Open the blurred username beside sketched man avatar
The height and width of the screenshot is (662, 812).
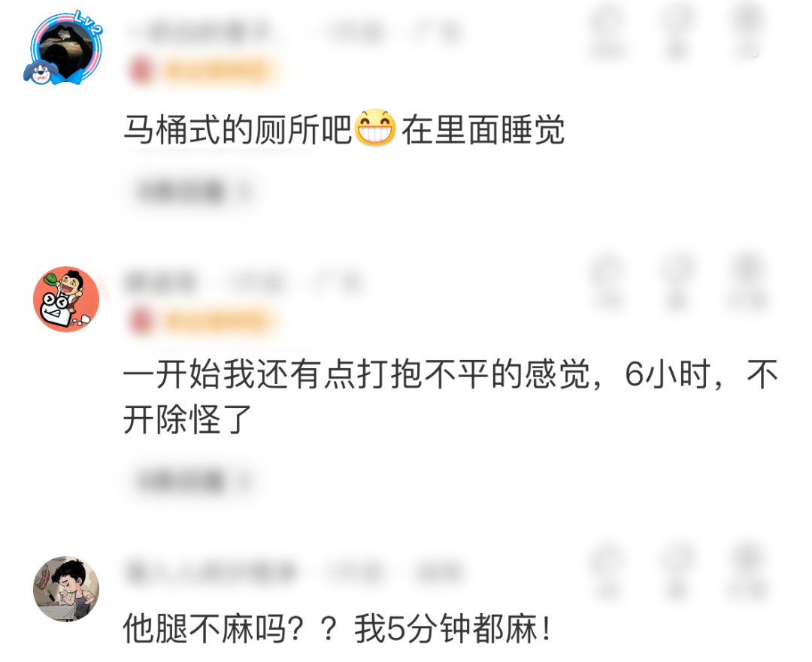[211, 571]
